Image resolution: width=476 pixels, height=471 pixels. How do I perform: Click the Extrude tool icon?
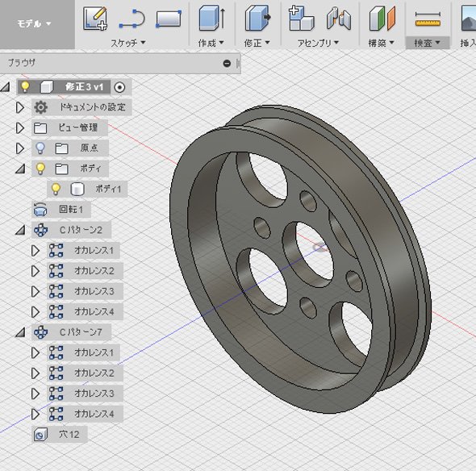212,19
